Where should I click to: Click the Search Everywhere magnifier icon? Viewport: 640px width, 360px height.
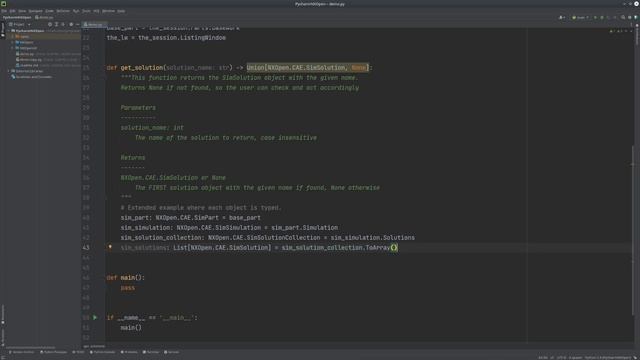pyautogui.click(x=623, y=17)
